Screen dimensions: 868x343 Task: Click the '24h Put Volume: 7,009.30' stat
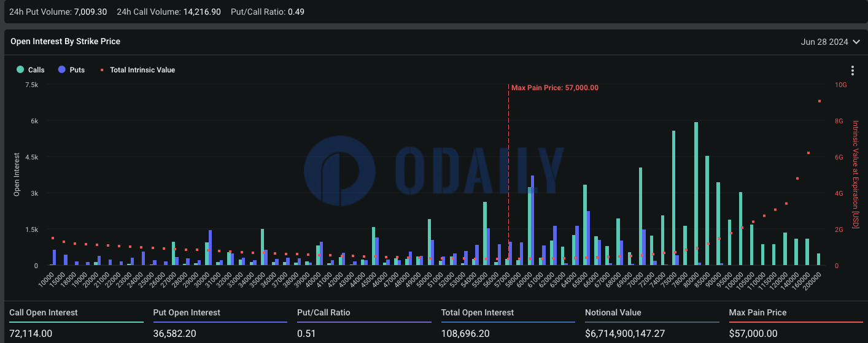(x=58, y=12)
